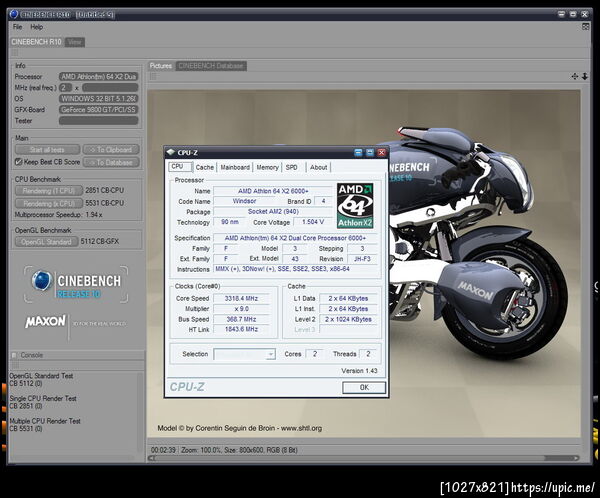Toggle the Console checkbox
Image resolution: width=600 pixels, height=498 pixels.
[x=14, y=355]
